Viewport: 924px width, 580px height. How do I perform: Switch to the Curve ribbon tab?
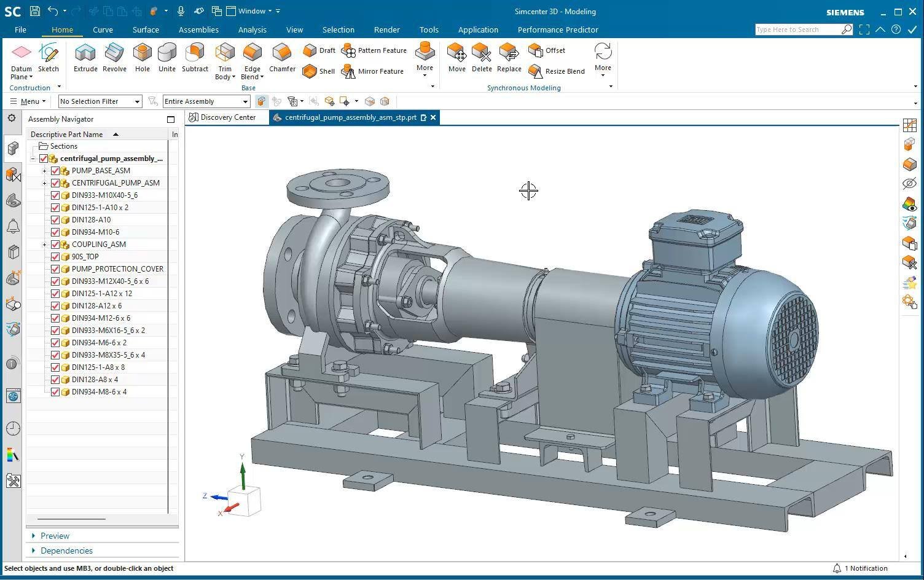pyautogui.click(x=103, y=29)
